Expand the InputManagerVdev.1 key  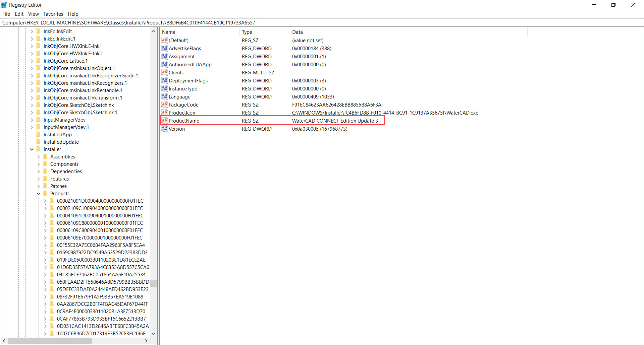point(32,127)
